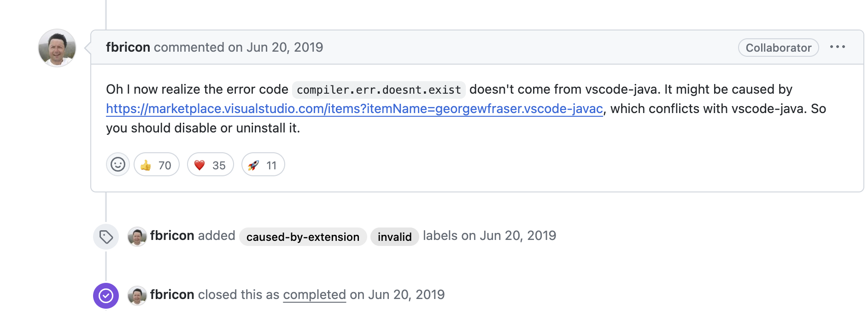Screen dimensions: 868x311
Task: Toggle the rocket reaction with 11
Action: click(x=263, y=165)
